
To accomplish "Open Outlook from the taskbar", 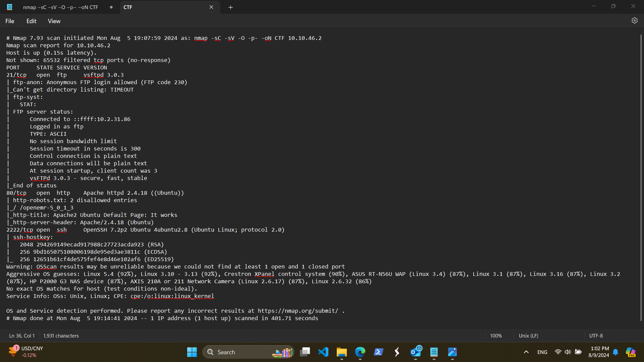I will (416, 352).
